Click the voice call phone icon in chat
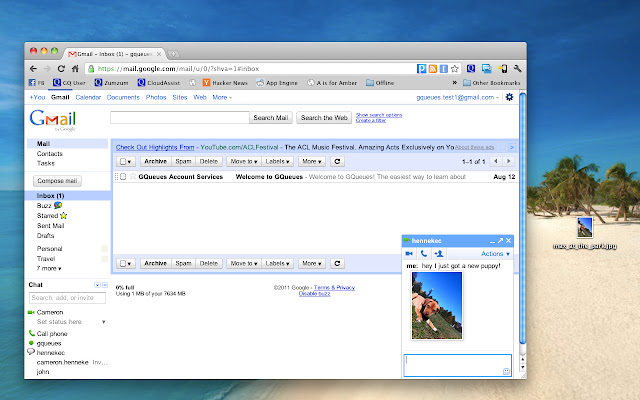Viewport: 640px width, 400px height. (424, 254)
